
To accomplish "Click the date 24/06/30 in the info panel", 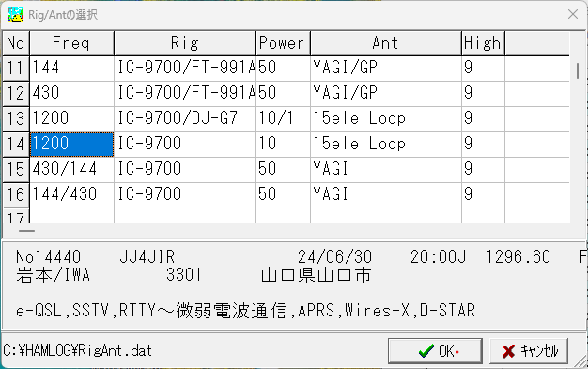I will click(x=334, y=257).
